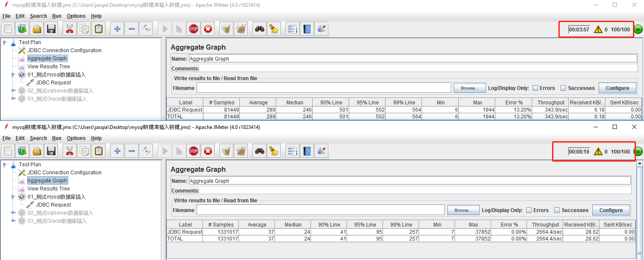
Task: Click Help question icon in bottom window
Action: coord(307,151)
